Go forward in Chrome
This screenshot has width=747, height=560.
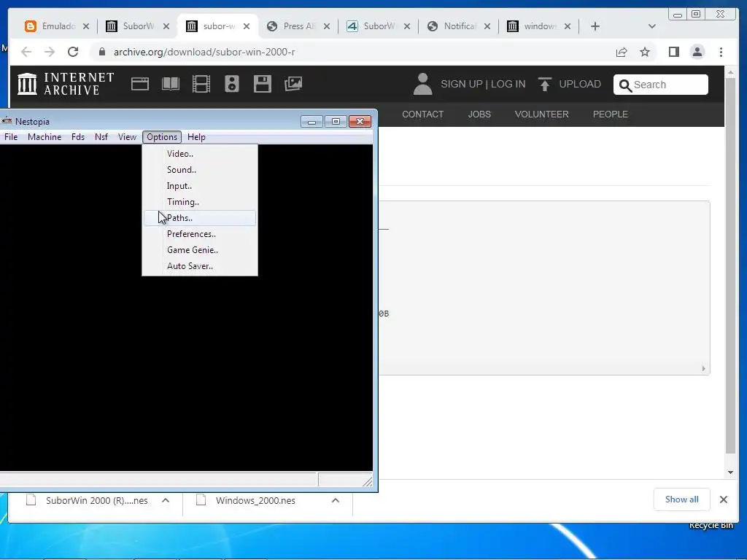click(50, 52)
